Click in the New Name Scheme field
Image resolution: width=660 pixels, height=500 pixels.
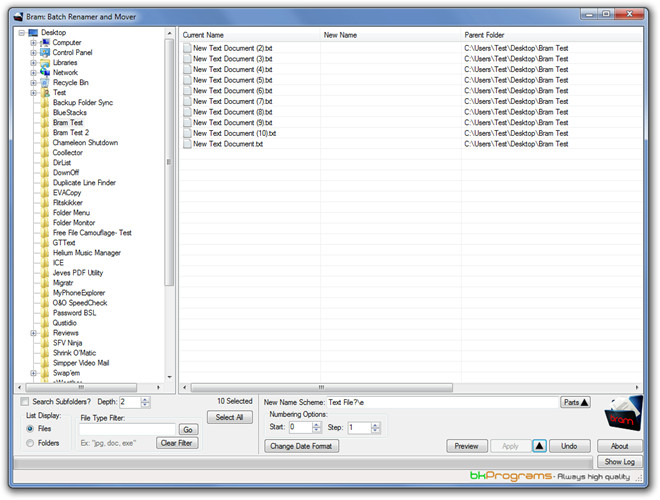point(443,402)
